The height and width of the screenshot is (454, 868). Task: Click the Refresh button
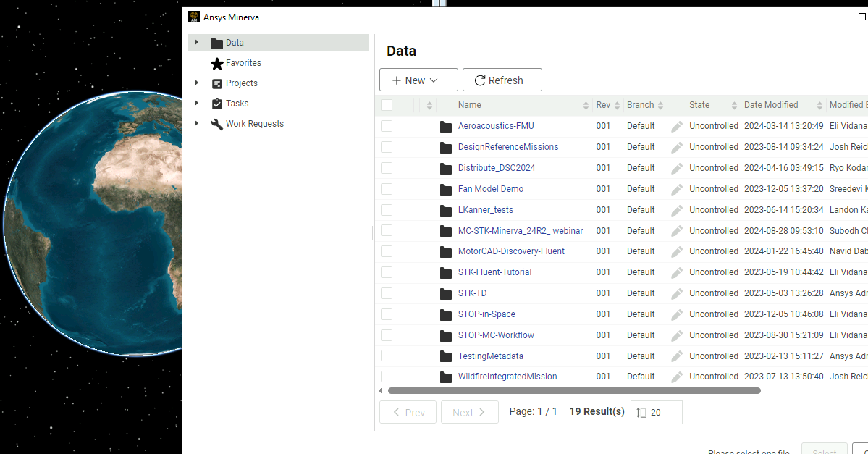coord(502,80)
